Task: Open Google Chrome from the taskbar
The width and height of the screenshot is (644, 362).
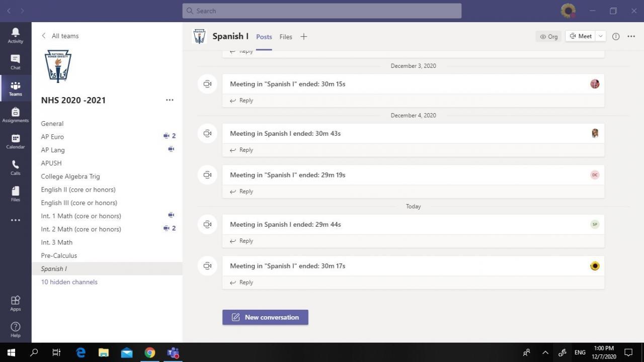Action: (x=150, y=352)
